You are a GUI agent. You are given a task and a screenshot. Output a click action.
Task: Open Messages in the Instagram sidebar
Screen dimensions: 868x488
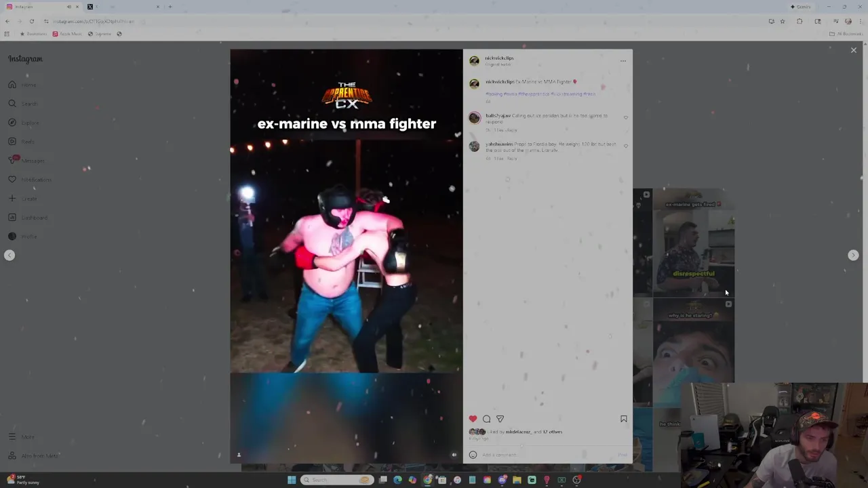[x=26, y=161]
